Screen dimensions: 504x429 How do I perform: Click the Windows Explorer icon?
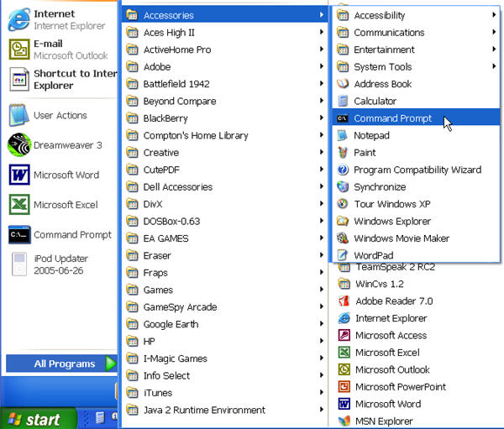click(343, 221)
